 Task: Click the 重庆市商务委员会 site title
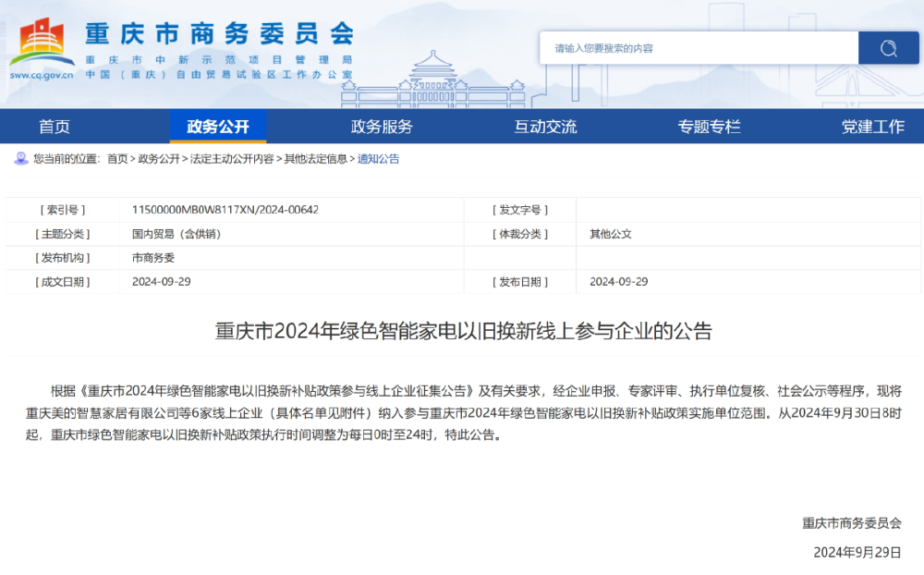click(219, 34)
